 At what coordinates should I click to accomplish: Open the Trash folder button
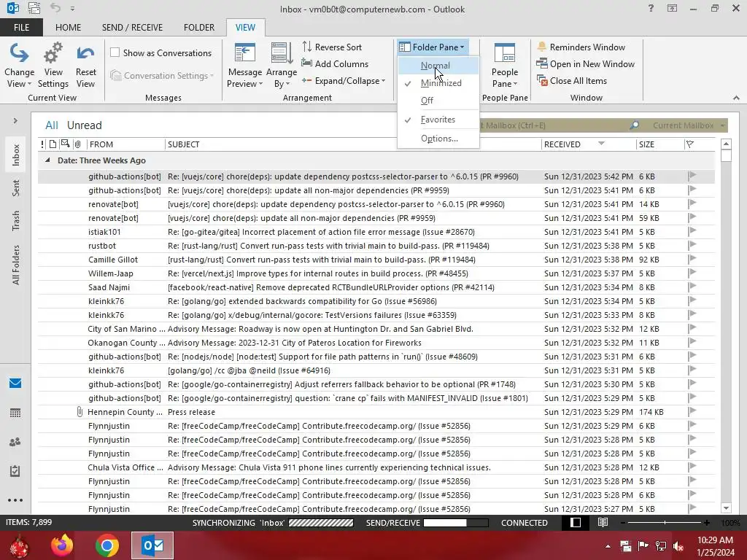[x=16, y=220]
